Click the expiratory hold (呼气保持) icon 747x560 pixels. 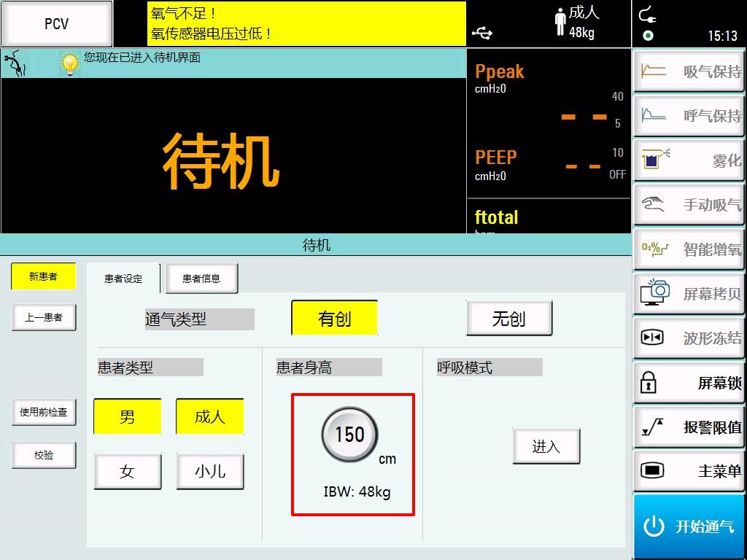654,116
